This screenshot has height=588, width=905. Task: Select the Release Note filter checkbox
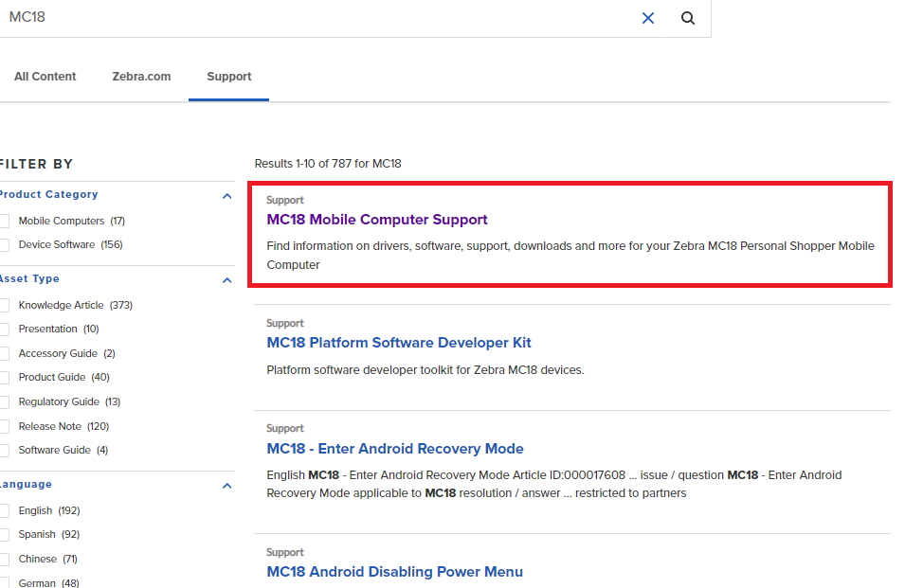tap(5, 427)
